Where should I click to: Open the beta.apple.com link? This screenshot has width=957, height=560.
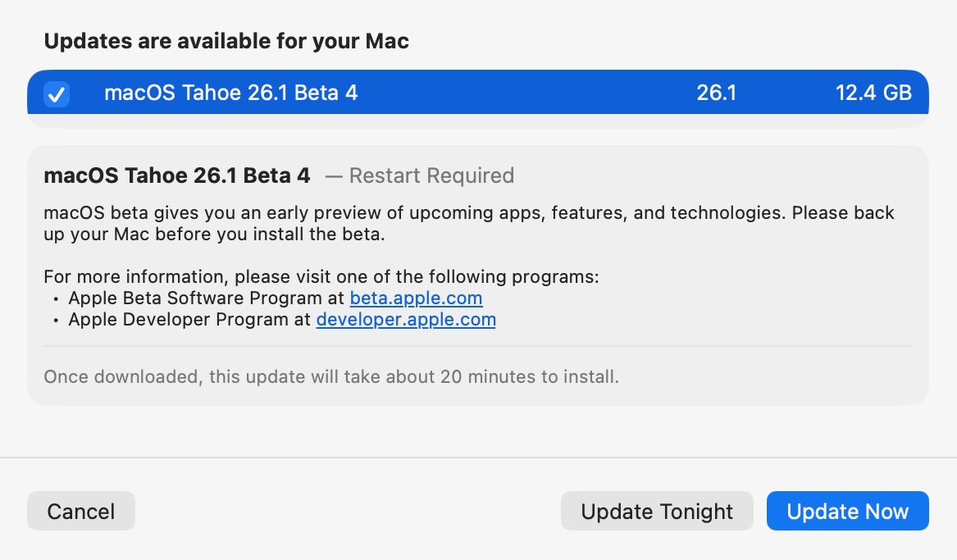[x=416, y=298]
